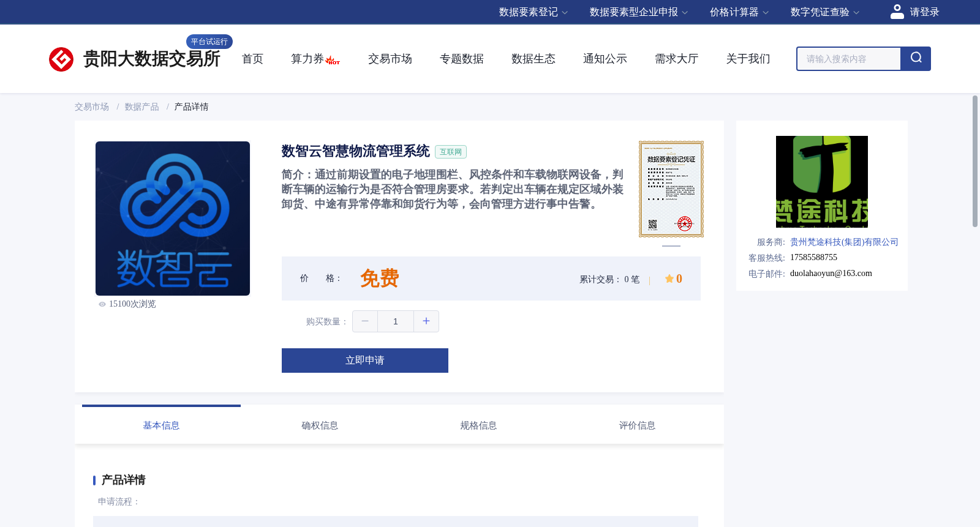The width and height of the screenshot is (980, 527).
Task: Click the 免费 price text
Action: pos(380,278)
